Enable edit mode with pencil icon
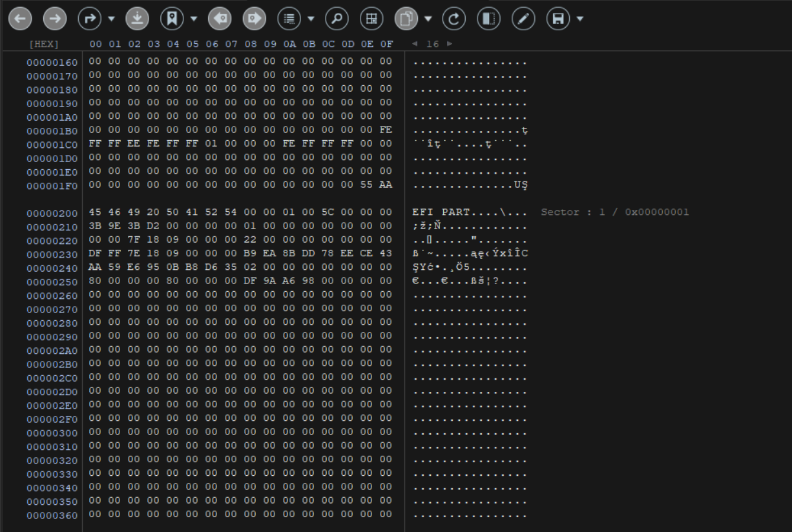Viewport: 792px width, 532px height. [x=522, y=19]
